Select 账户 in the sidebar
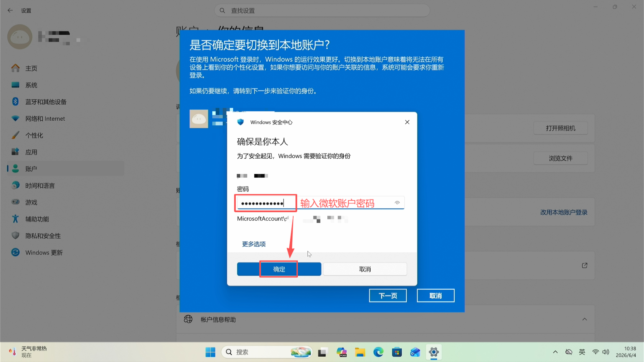This screenshot has height=362, width=644. pos(65,169)
